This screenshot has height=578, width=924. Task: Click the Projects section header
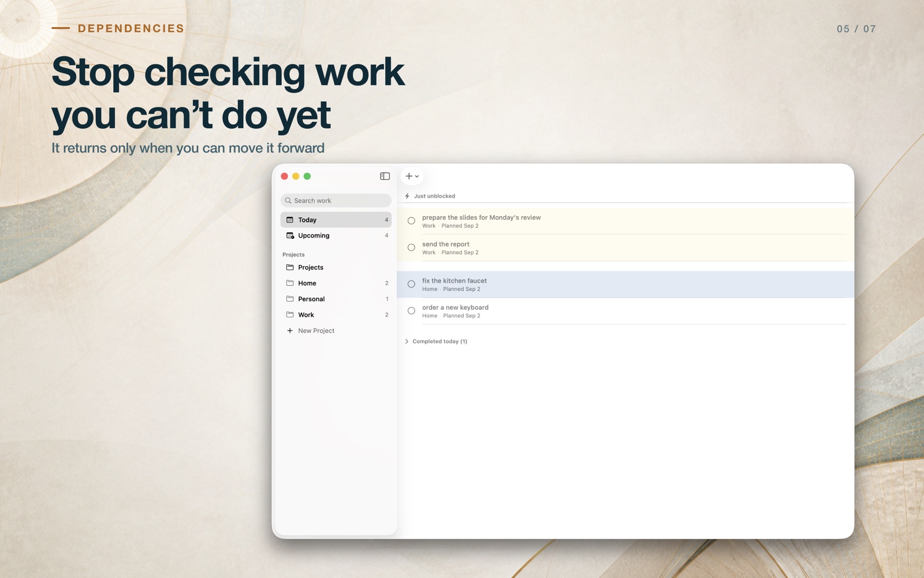(x=293, y=255)
